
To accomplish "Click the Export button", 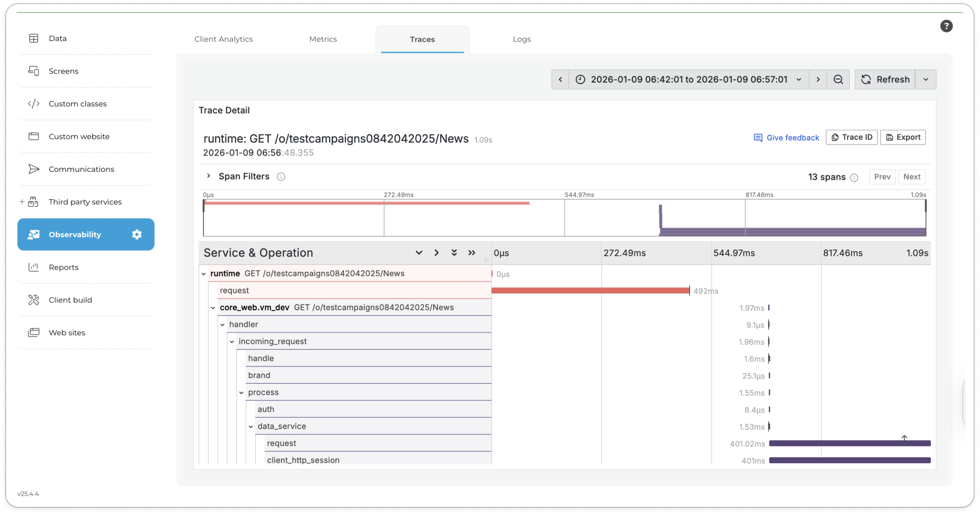I will click(x=903, y=137).
